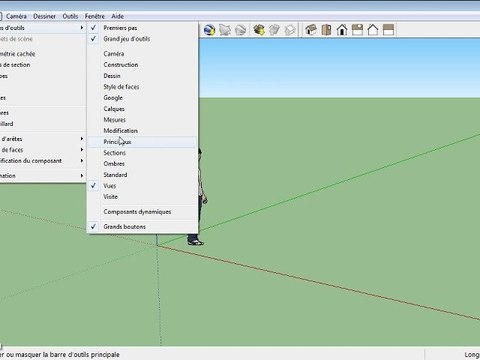Enable the Standard toolbar entry

[142, 175]
